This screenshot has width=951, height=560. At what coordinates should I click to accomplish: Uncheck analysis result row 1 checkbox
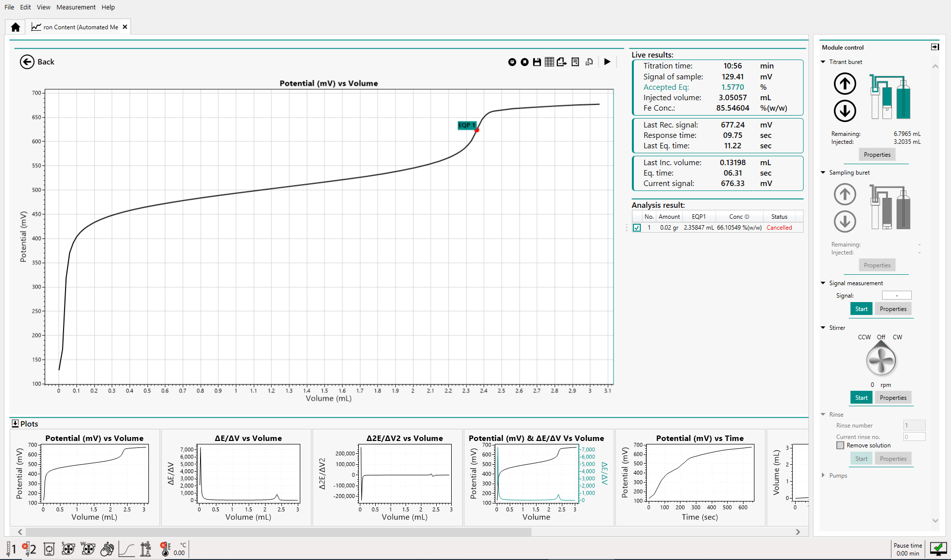tap(637, 228)
